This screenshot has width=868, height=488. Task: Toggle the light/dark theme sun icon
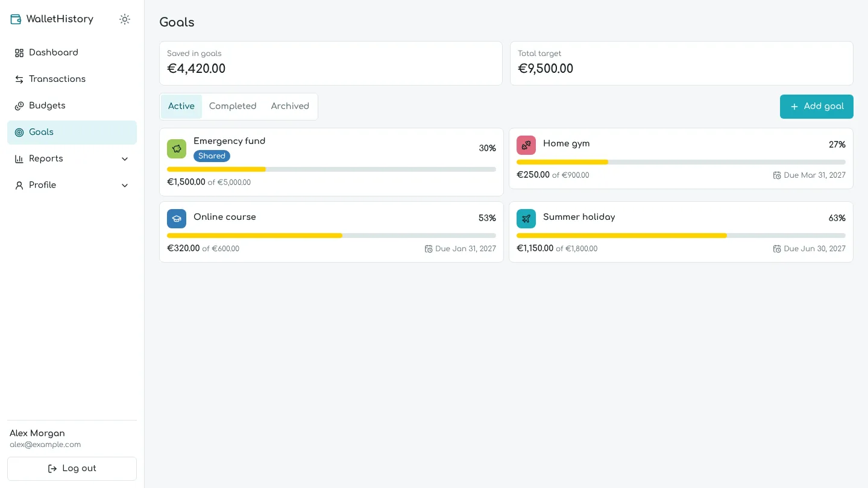(x=125, y=19)
